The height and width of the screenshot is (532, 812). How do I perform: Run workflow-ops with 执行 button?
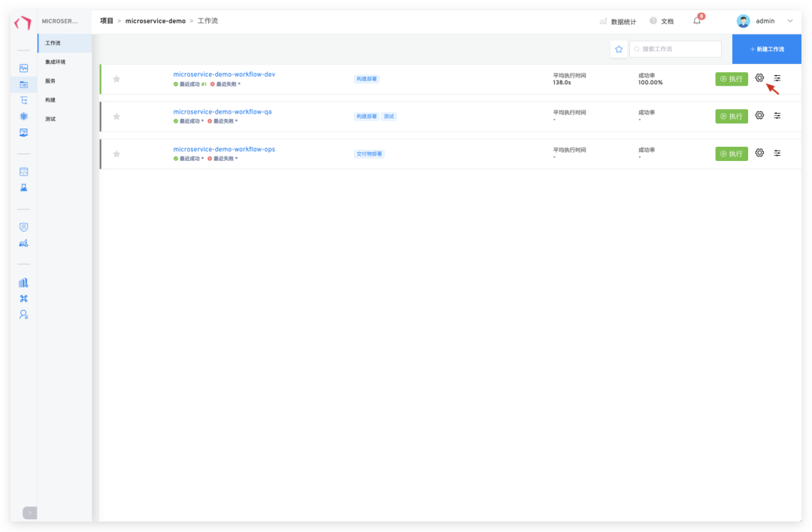click(732, 154)
